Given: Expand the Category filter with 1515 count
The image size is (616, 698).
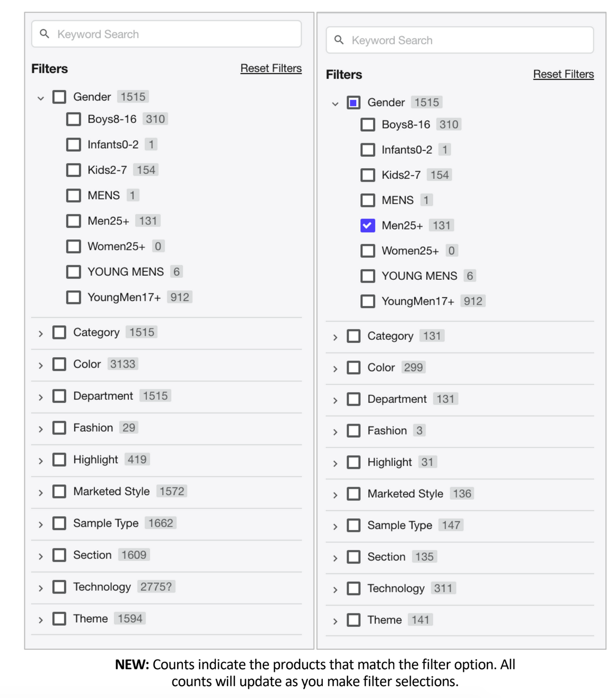Looking at the screenshot, I should 41,334.
